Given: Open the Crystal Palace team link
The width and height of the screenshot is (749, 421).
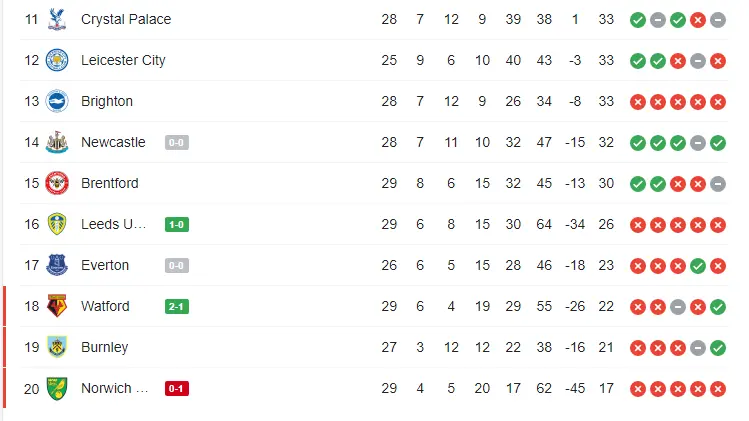Looking at the screenshot, I should tap(126, 19).
